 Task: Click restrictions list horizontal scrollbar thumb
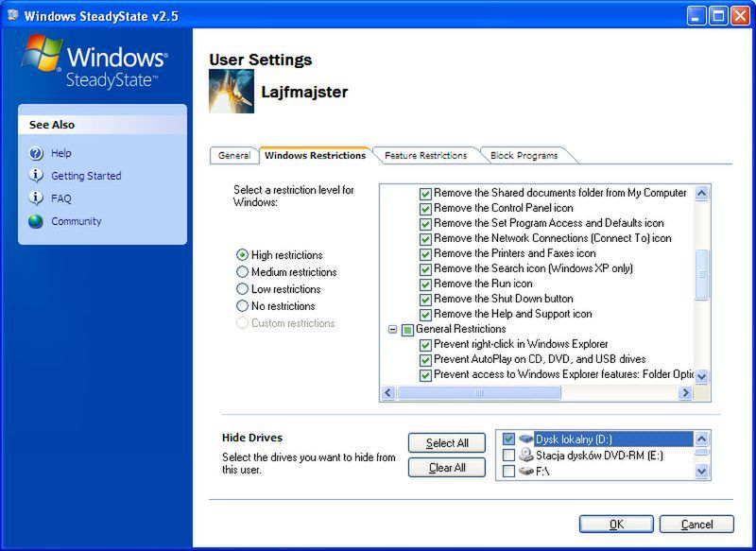479,393
